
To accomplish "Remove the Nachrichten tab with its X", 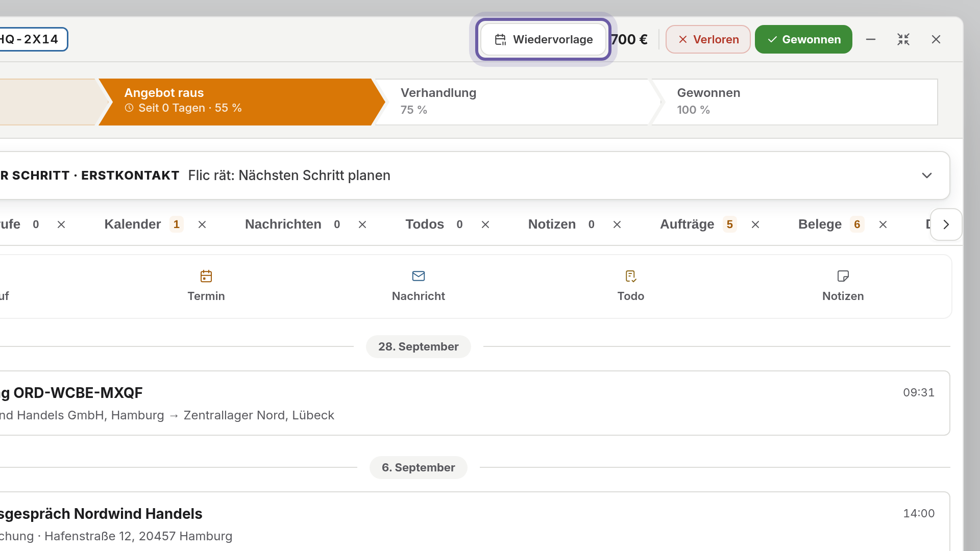I will click(x=362, y=224).
